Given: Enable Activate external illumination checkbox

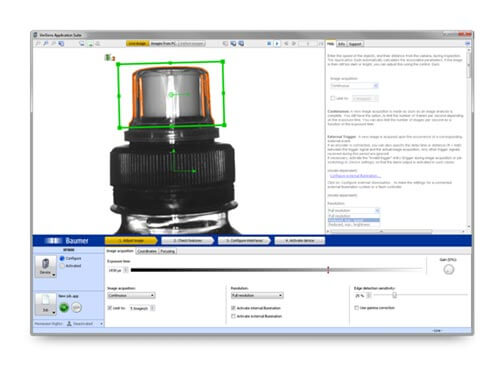Looking at the screenshot, I should (233, 316).
